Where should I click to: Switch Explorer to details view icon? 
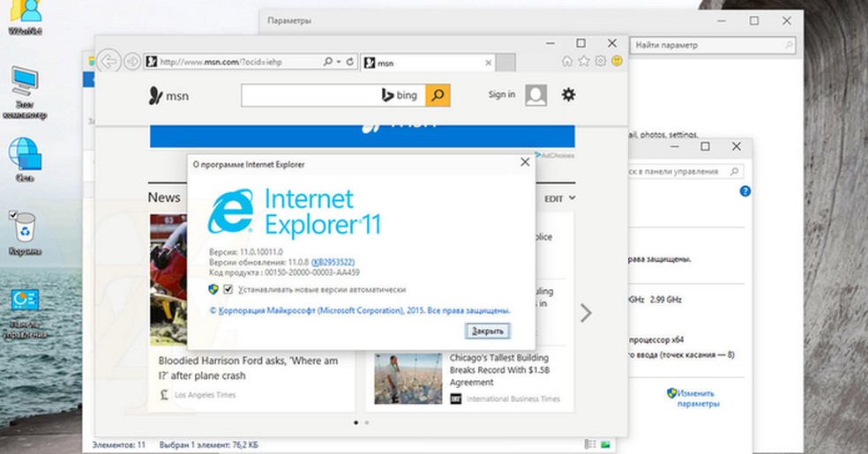pos(590,444)
